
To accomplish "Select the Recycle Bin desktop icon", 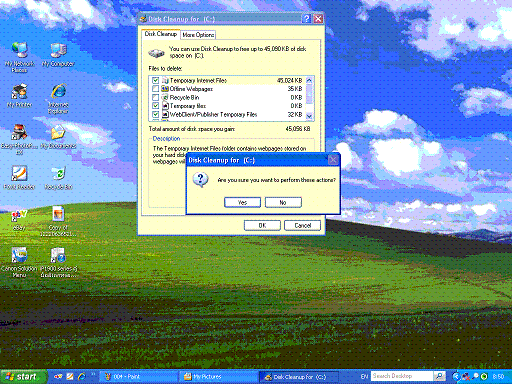I will (58, 178).
